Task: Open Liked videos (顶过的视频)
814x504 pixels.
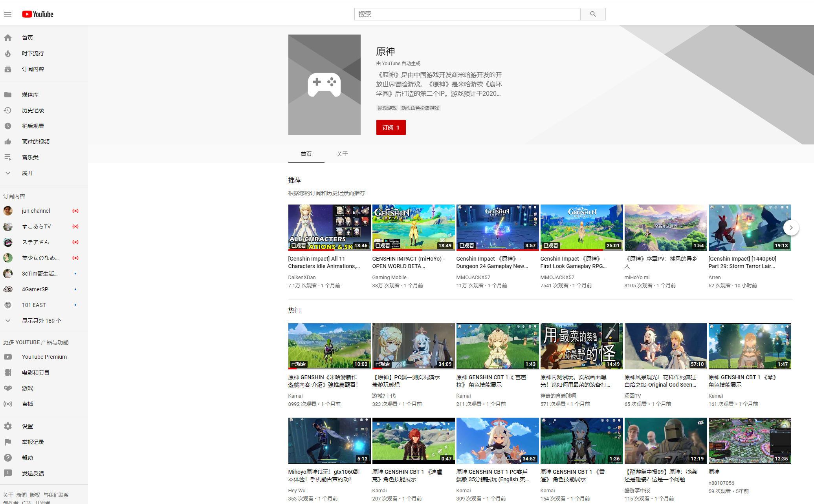Action: pos(35,142)
